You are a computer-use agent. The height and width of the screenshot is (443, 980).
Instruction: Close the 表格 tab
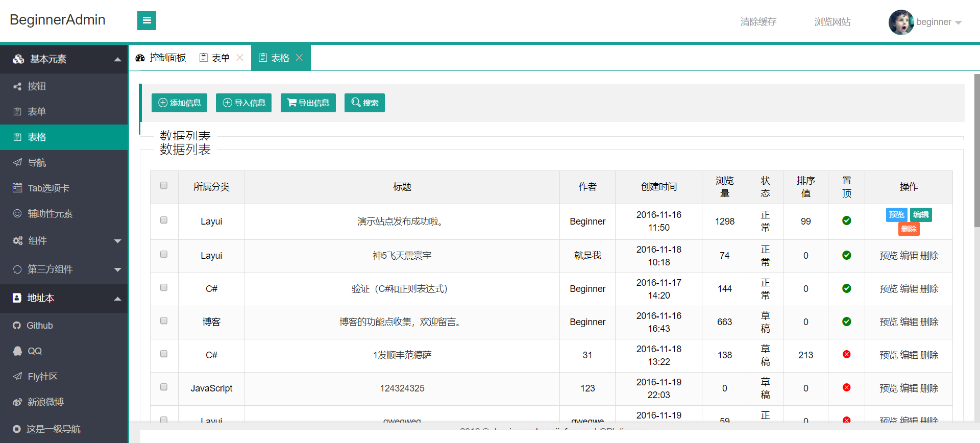(x=300, y=58)
